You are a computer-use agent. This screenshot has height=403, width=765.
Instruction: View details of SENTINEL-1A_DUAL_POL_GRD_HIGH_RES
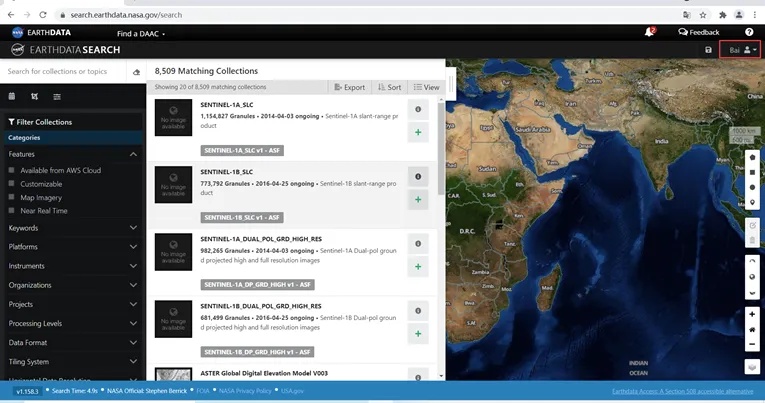pyautogui.click(x=418, y=243)
